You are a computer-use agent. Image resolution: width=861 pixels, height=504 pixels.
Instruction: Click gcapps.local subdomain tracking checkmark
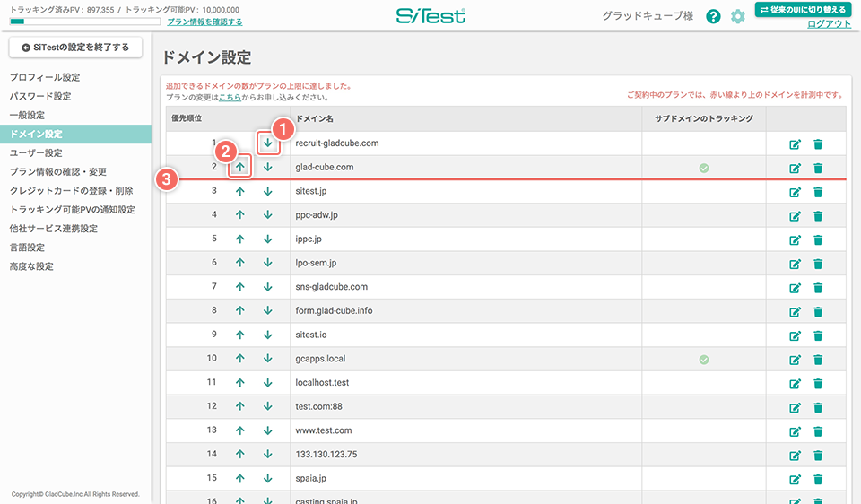tap(704, 360)
